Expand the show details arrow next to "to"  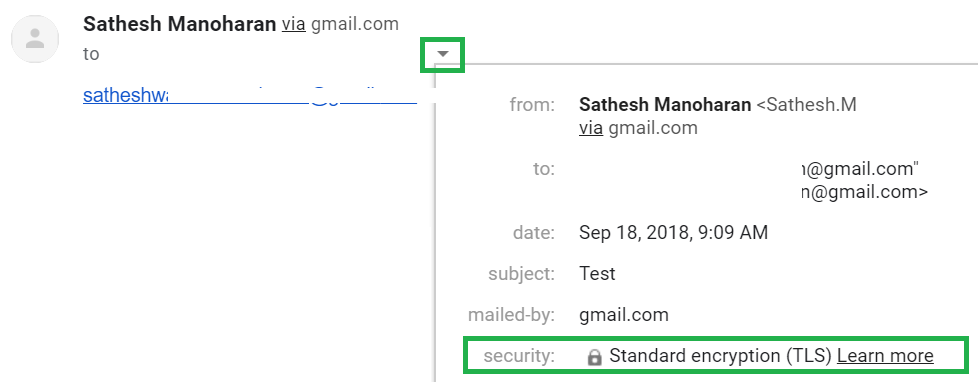[443, 54]
